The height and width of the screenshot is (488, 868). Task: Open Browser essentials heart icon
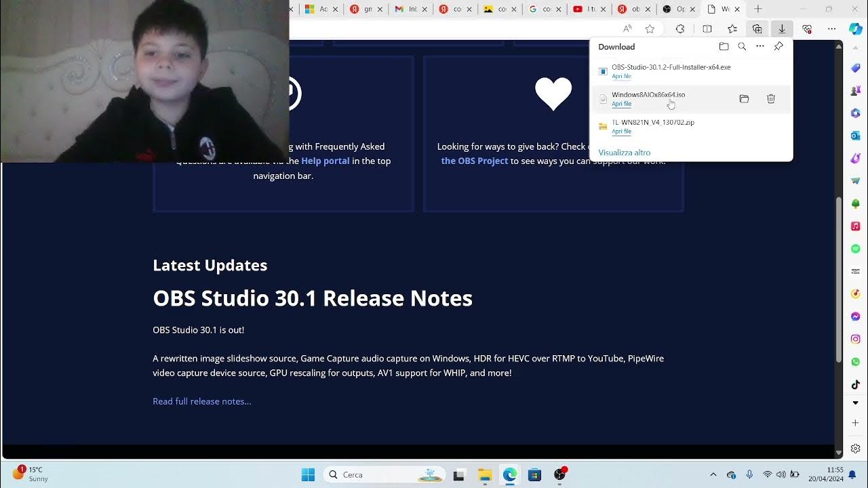click(x=807, y=28)
